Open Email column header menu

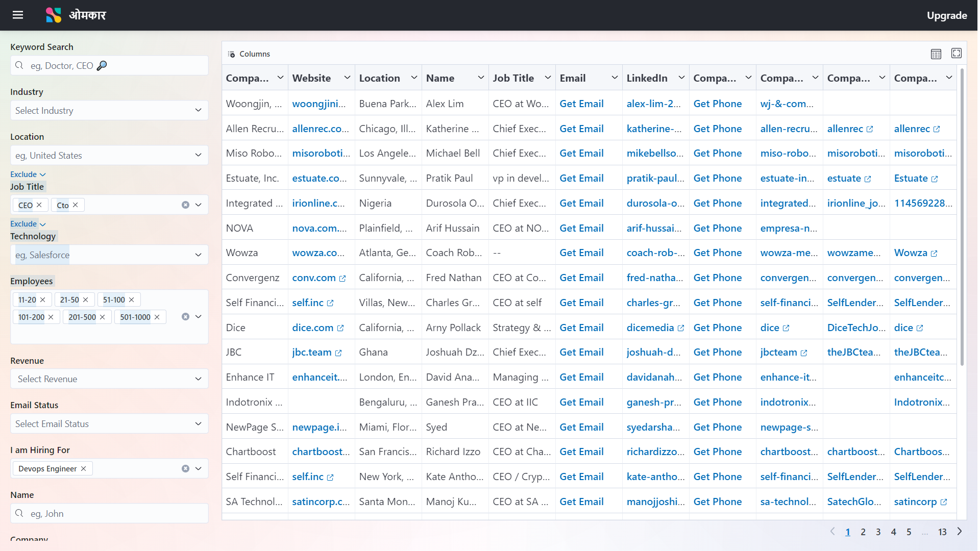click(615, 78)
